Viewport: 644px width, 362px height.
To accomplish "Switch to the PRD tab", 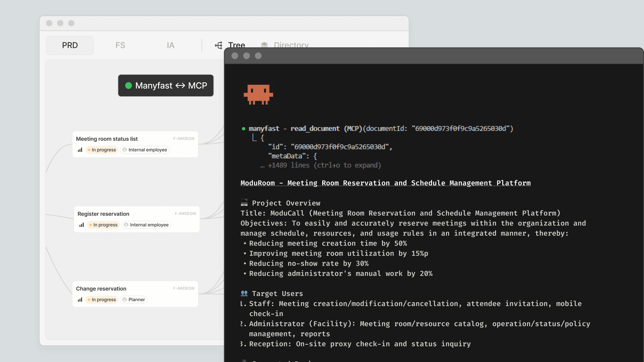I will [70, 45].
